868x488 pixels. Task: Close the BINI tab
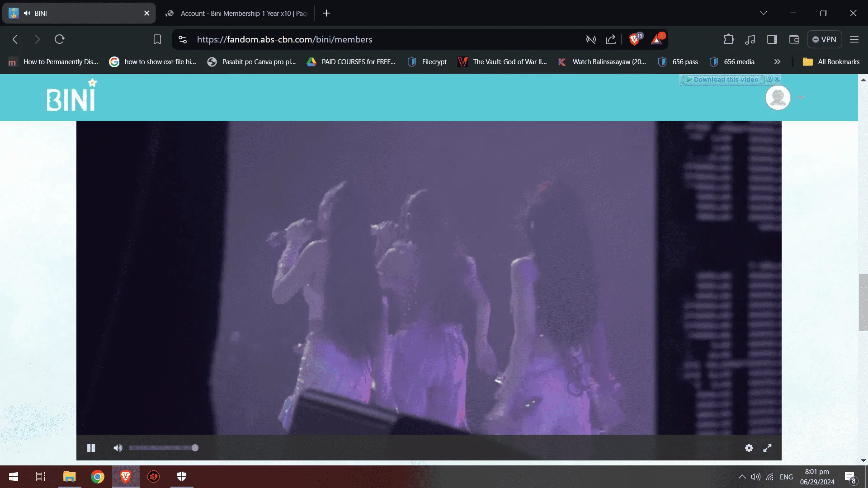tap(146, 13)
